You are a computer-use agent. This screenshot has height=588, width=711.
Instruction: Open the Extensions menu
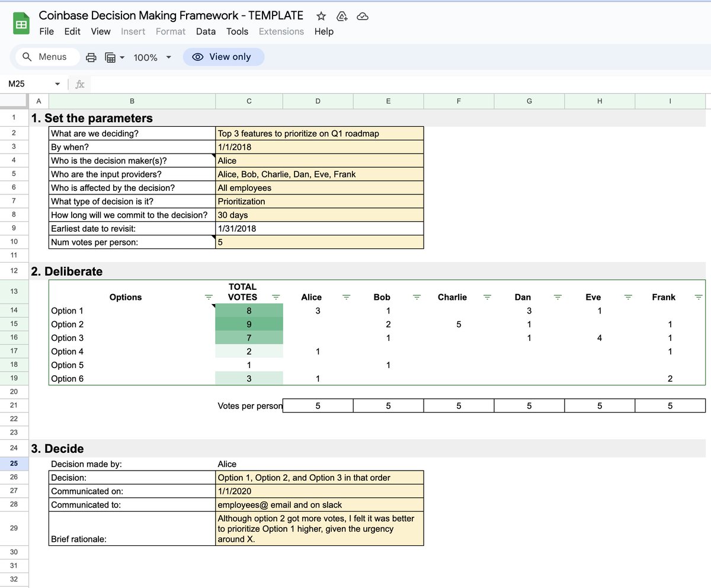tap(281, 31)
